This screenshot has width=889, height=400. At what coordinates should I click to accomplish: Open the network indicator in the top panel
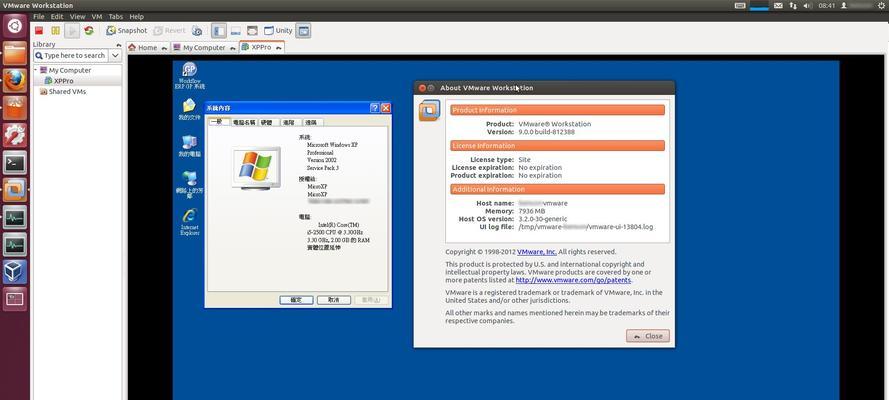[x=793, y=5]
